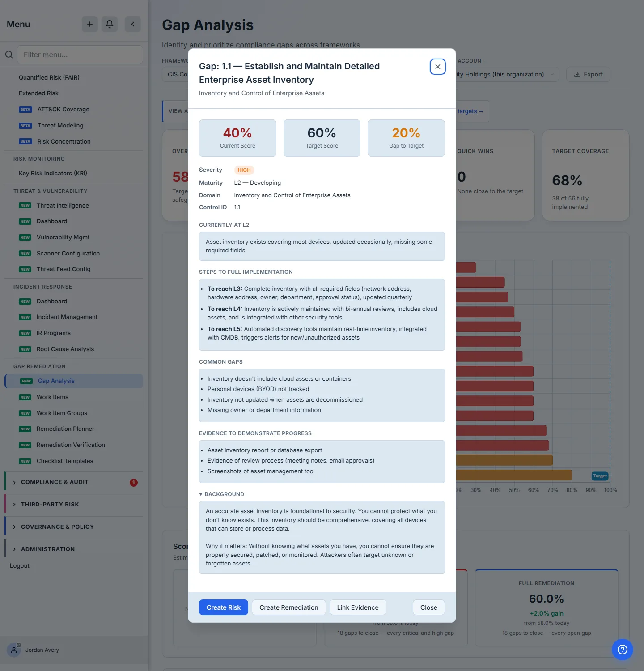644x671 pixels.
Task: Click the NEW badge beside Threat Intelligence
Action: coord(25,206)
